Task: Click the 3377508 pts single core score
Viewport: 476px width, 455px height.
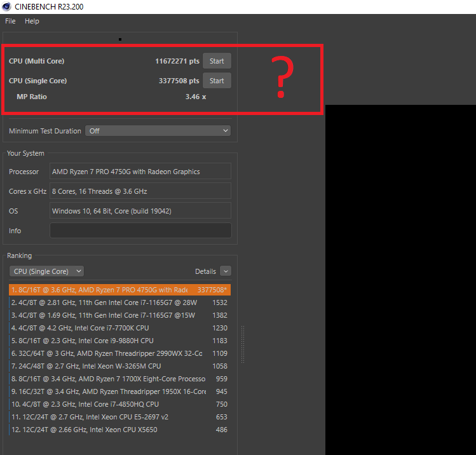Action: [179, 81]
